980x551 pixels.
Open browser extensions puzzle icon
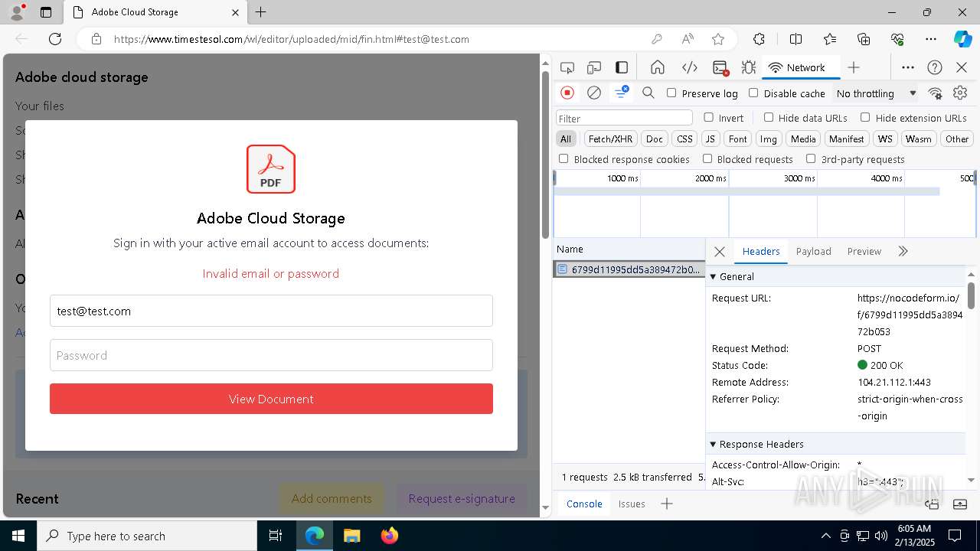(x=759, y=39)
